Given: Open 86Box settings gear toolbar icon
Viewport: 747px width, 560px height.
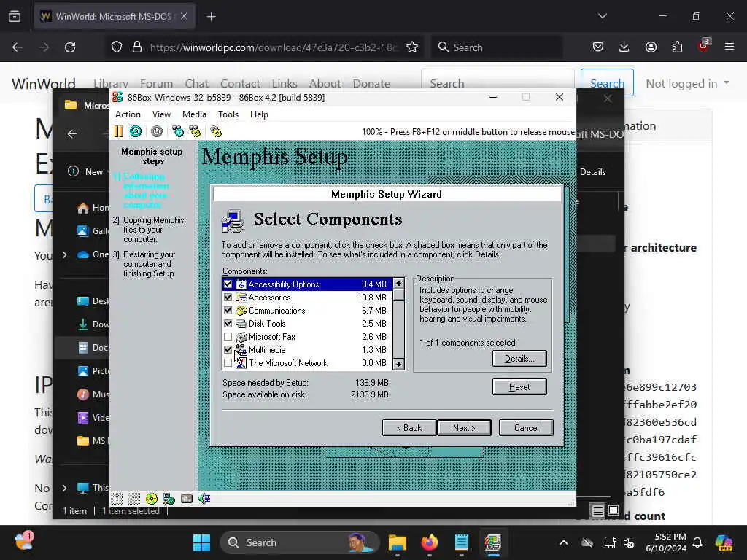Looking at the screenshot, I should click(216, 131).
